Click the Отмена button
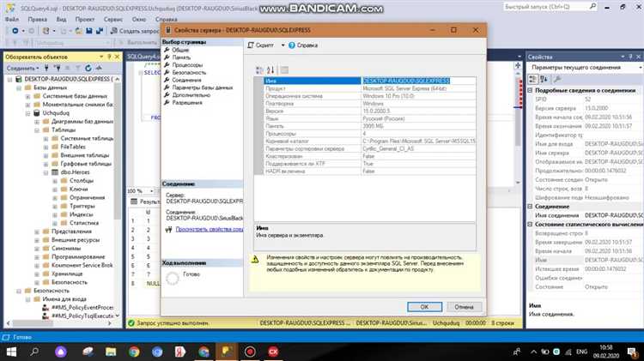The image size is (644, 361). point(463,306)
